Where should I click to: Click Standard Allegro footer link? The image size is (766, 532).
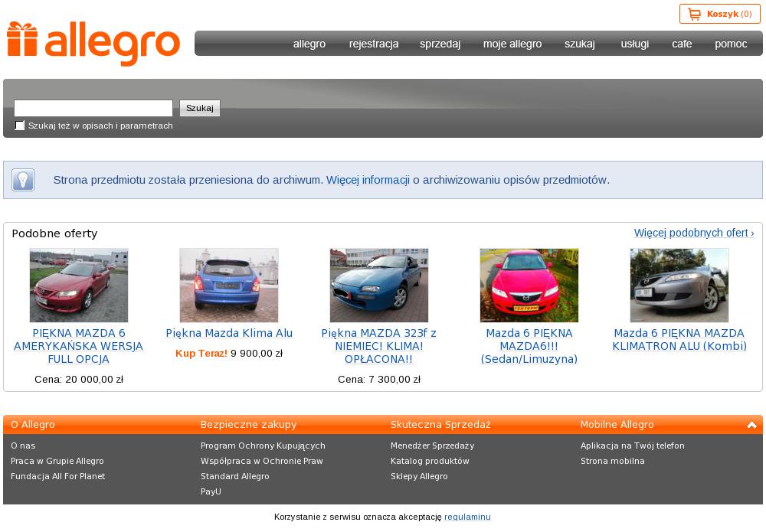pos(235,476)
